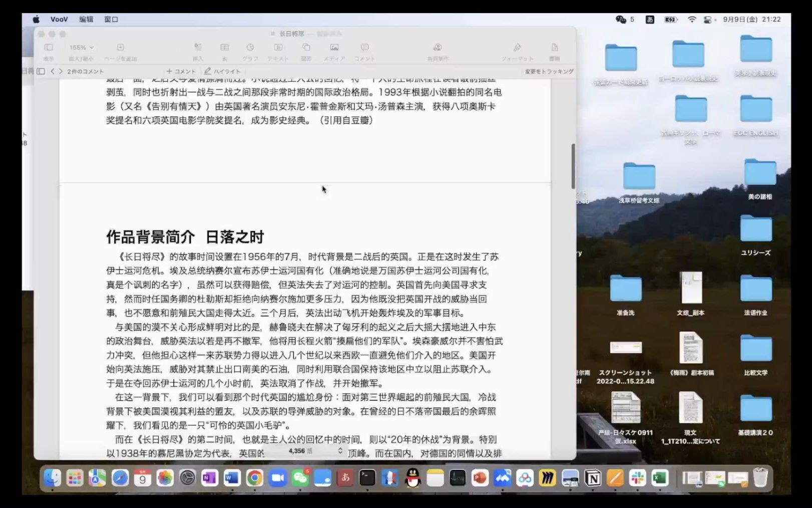Click the あ input source icon in menu bar
This screenshot has height=508, width=812.
pos(650,19)
